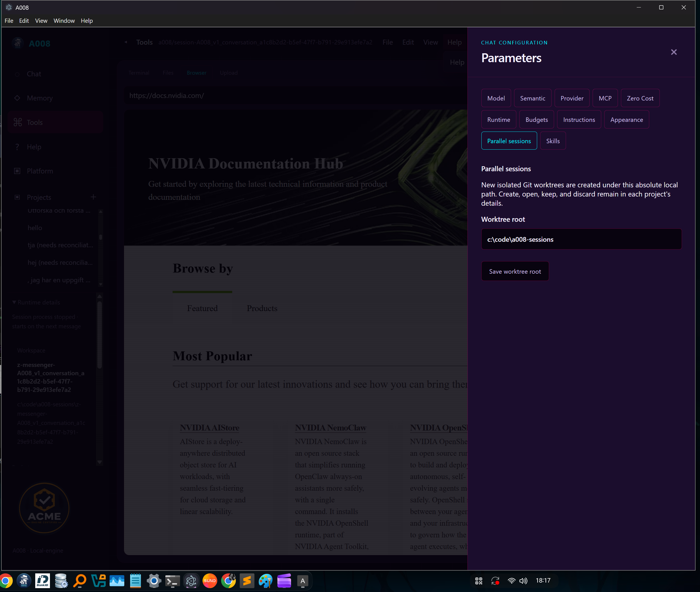Select the Parallel sessions tab

pos(509,141)
